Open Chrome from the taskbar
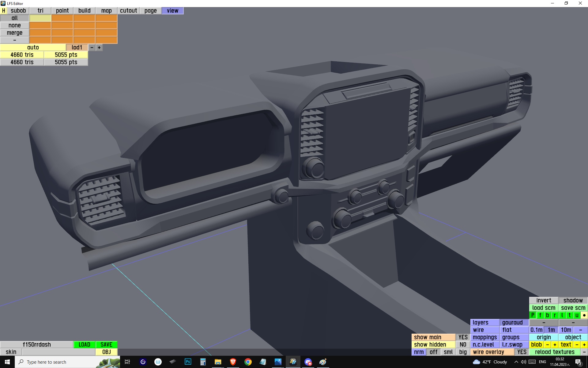Viewport: 588px width, 368px height. click(248, 362)
